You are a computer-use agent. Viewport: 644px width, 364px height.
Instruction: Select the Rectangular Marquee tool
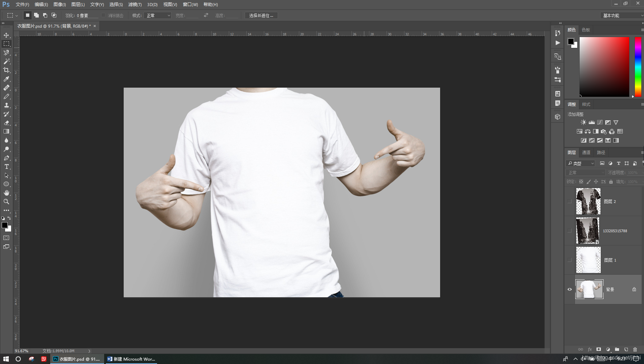[x=6, y=44]
